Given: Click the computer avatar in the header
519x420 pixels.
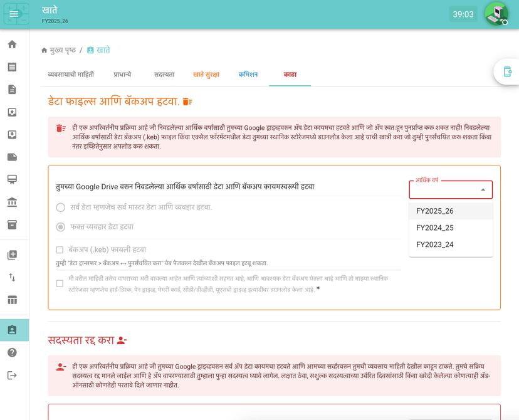Looking at the screenshot, I should 496,14.
